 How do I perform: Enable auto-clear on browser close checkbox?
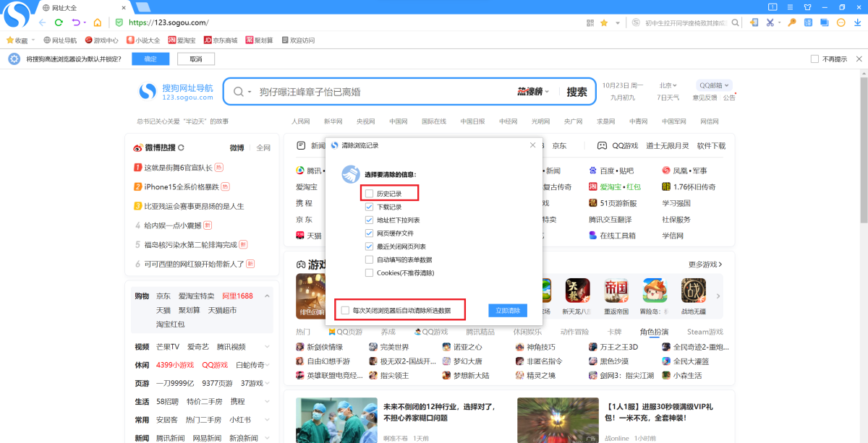coord(345,310)
